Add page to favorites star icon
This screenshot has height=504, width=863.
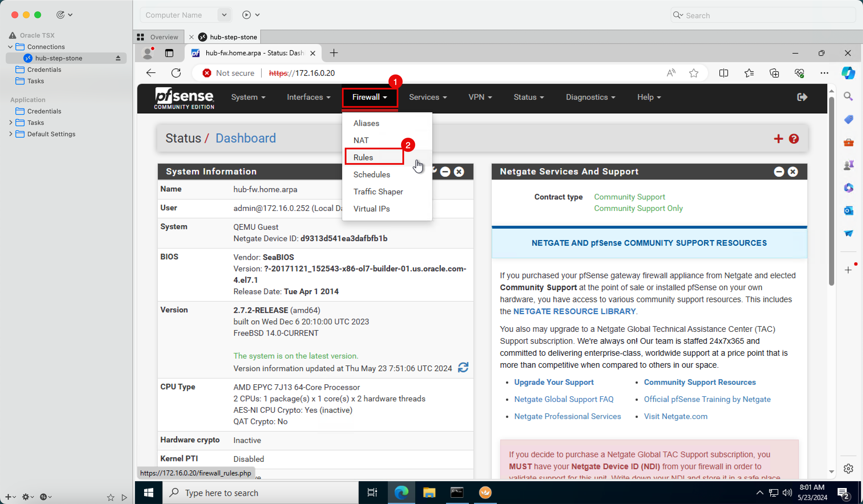pyautogui.click(x=693, y=73)
